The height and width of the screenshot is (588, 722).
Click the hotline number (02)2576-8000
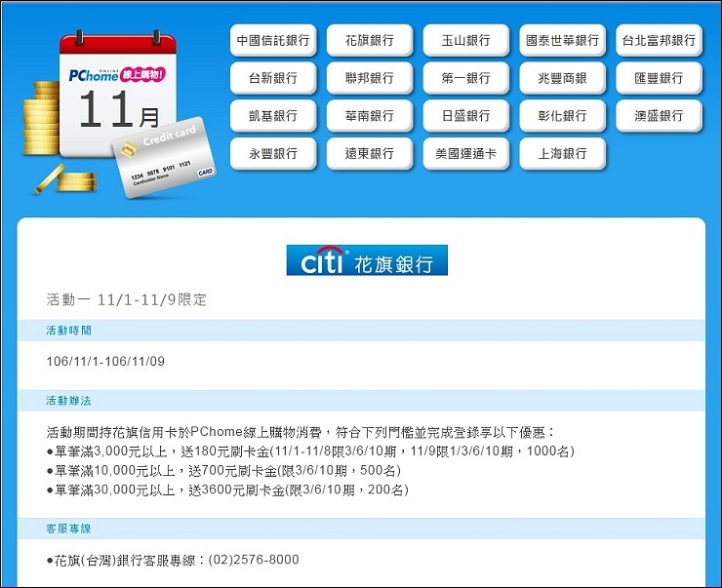254,560
